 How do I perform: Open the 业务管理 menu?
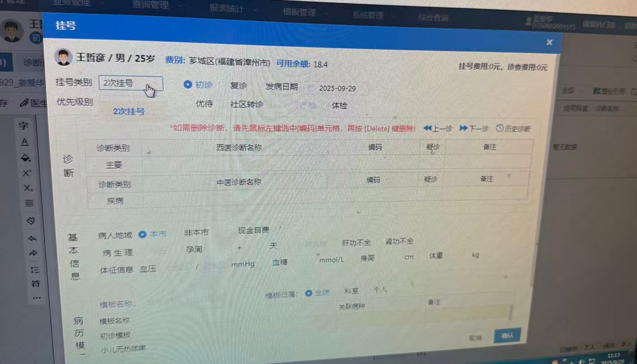72,3
